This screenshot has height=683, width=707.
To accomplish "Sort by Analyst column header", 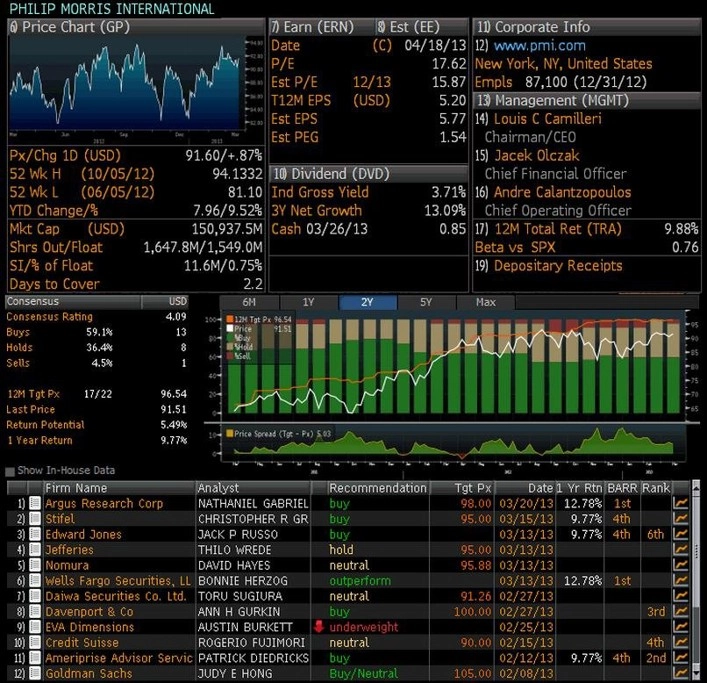I will pos(253,488).
